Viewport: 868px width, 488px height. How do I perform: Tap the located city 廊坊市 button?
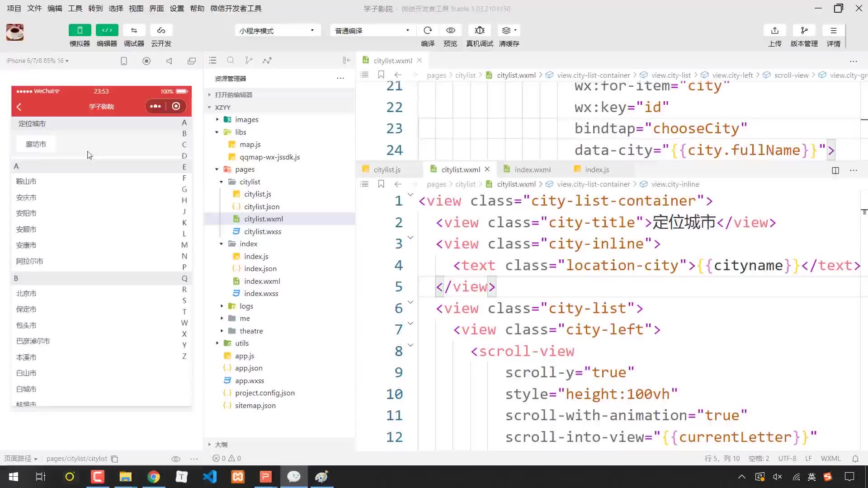pos(36,144)
